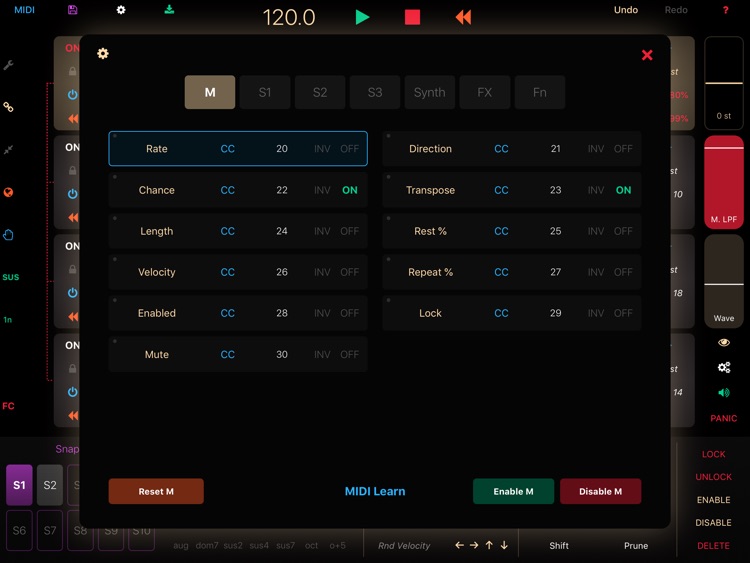Click the FC sidebar label
The image size is (750, 563).
[8, 406]
